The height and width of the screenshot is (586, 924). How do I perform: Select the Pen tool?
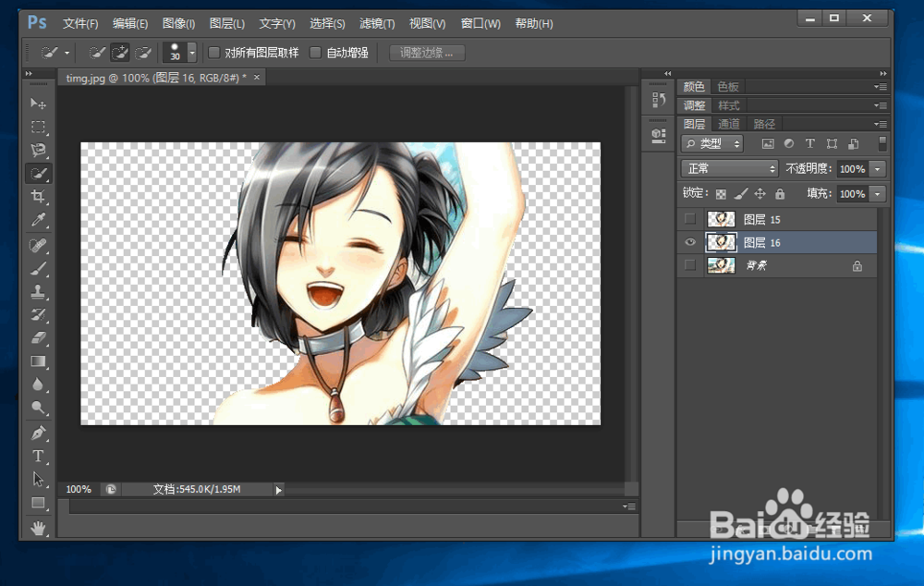point(38,433)
